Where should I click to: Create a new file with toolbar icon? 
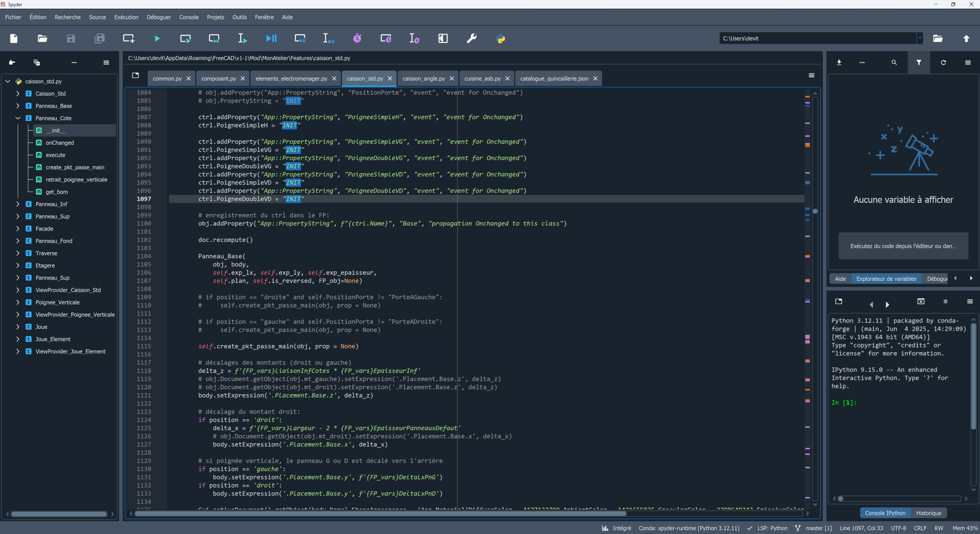click(x=14, y=38)
